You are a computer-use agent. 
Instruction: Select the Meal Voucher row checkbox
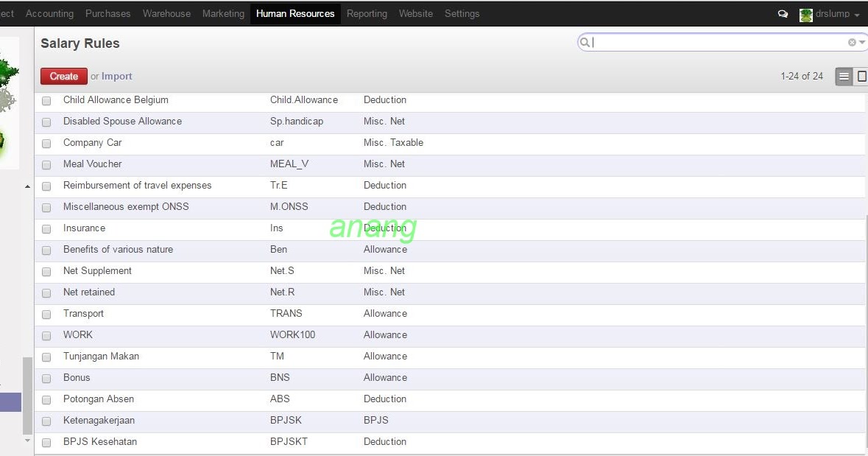(x=46, y=165)
